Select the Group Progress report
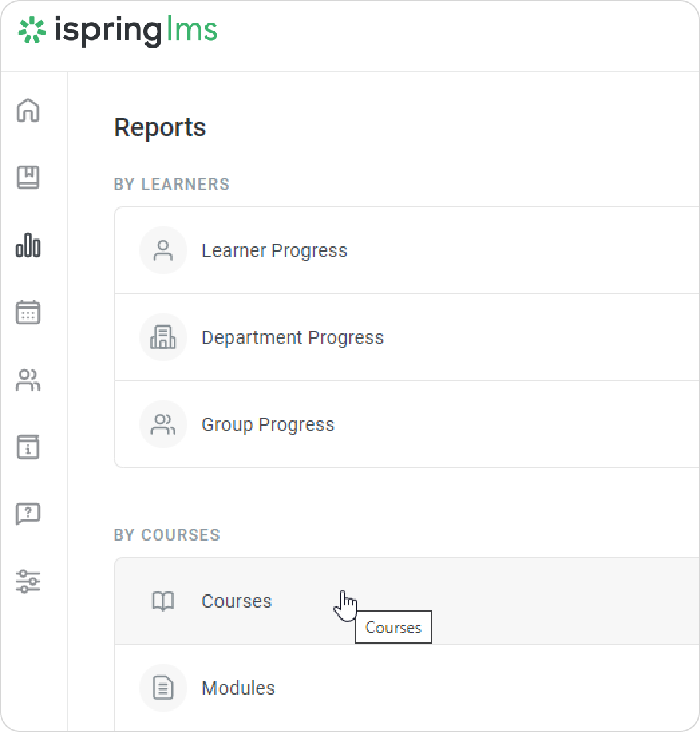 268,424
